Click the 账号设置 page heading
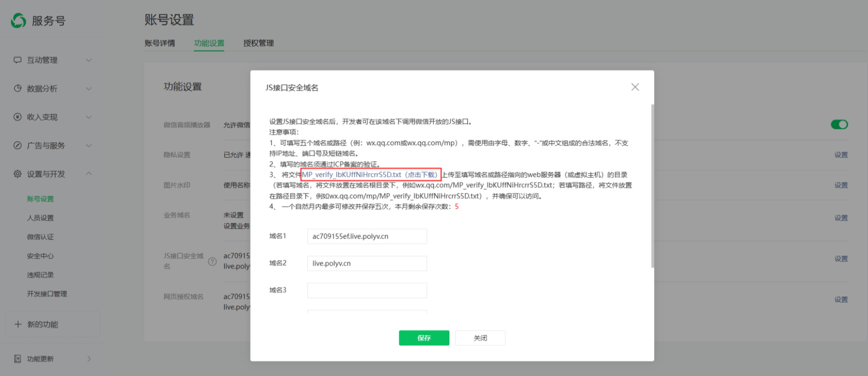868x376 pixels. (169, 20)
